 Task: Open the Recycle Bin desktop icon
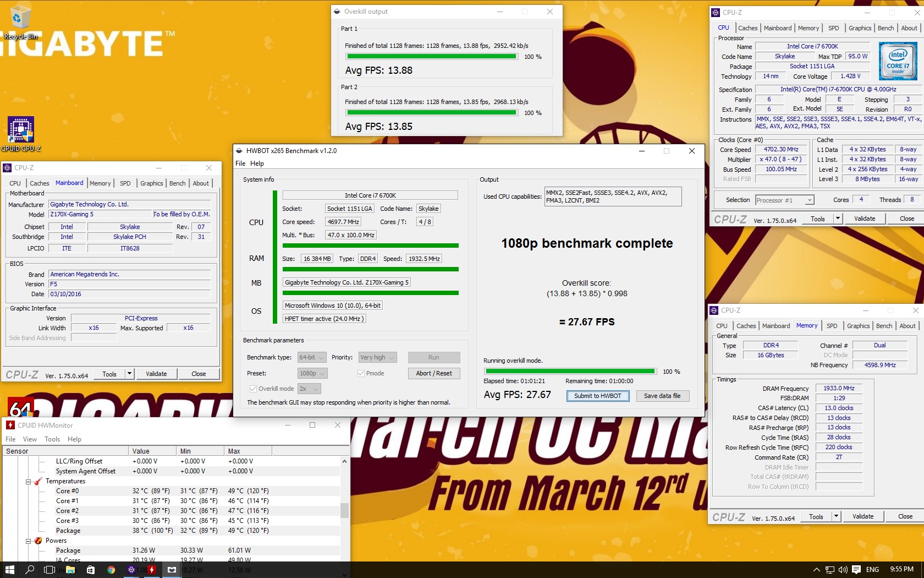click(x=21, y=22)
